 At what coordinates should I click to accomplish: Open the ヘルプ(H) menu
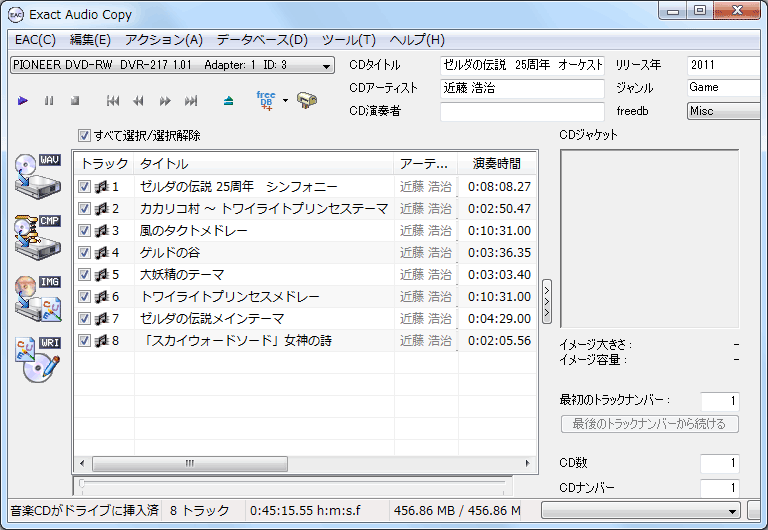tap(417, 40)
